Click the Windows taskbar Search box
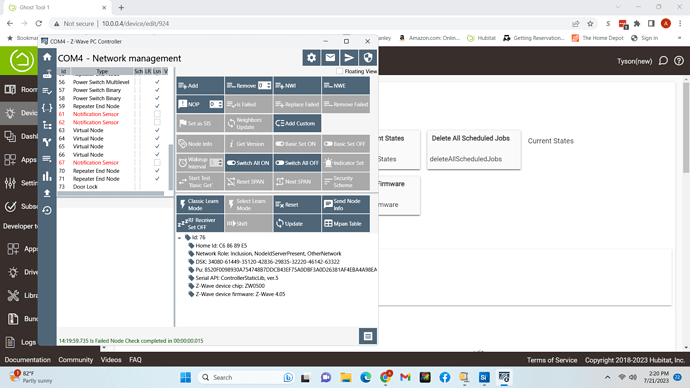The width and height of the screenshot is (690, 388). click(x=246, y=377)
